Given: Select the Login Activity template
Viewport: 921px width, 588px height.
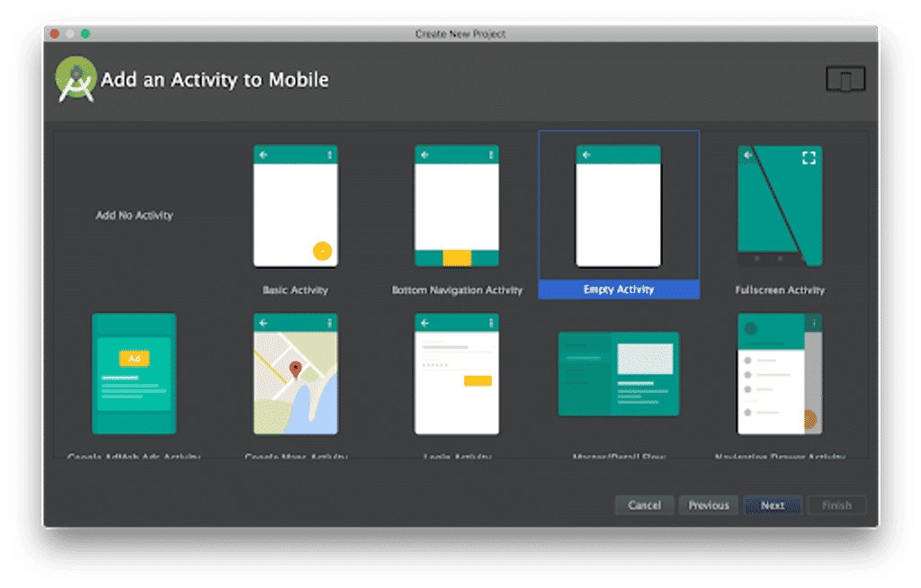Looking at the screenshot, I should coord(457,374).
